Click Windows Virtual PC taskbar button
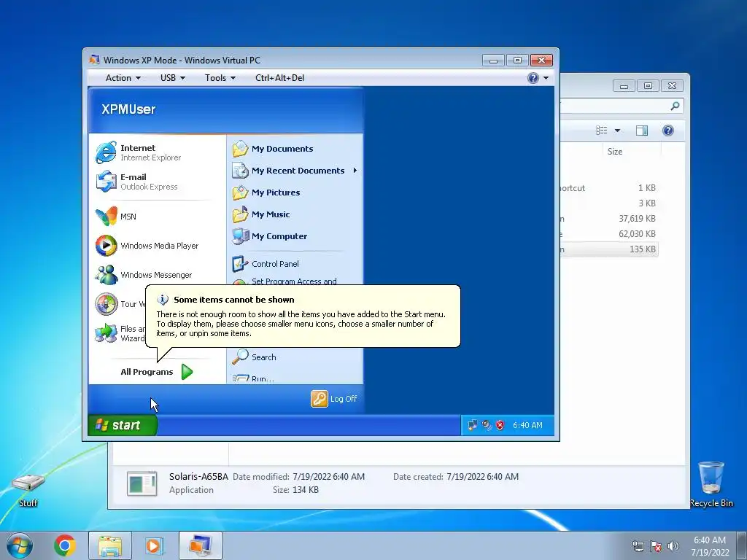Screen dimensions: 747x560 click(201, 545)
